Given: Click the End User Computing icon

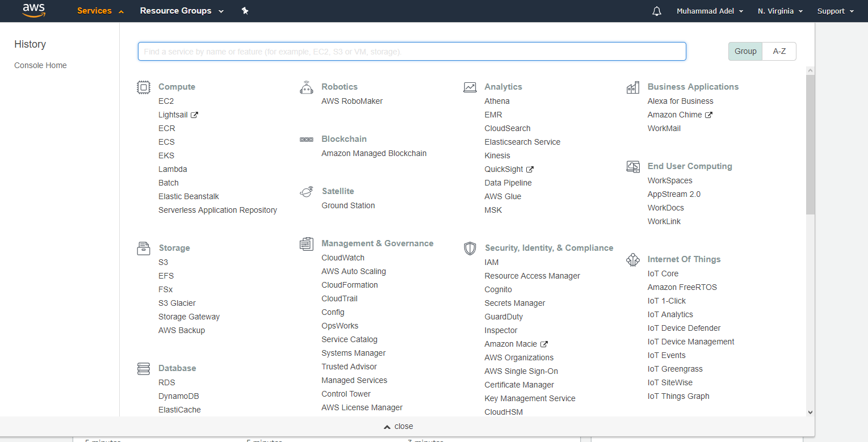Looking at the screenshot, I should [x=633, y=167].
